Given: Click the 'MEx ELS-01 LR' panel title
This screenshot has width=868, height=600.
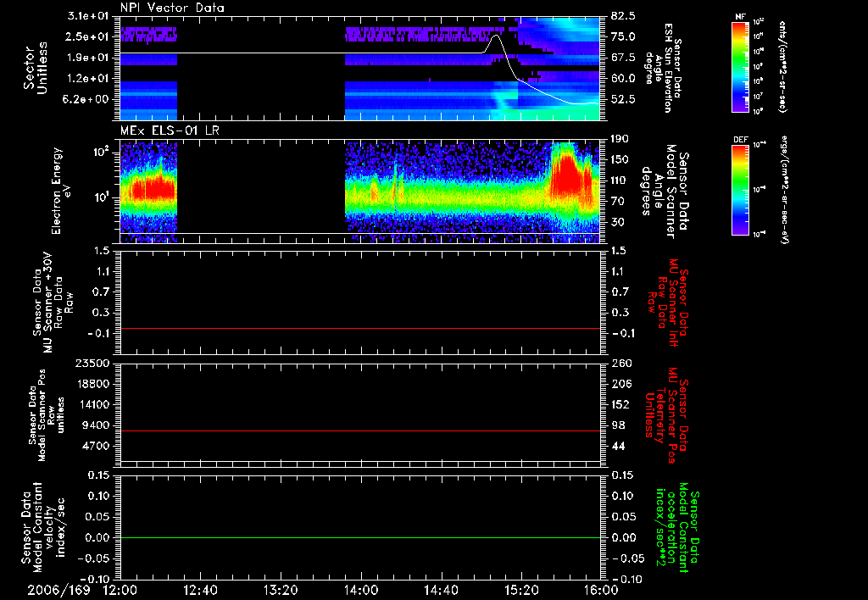Looking at the screenshot, I should coord(170,131).
